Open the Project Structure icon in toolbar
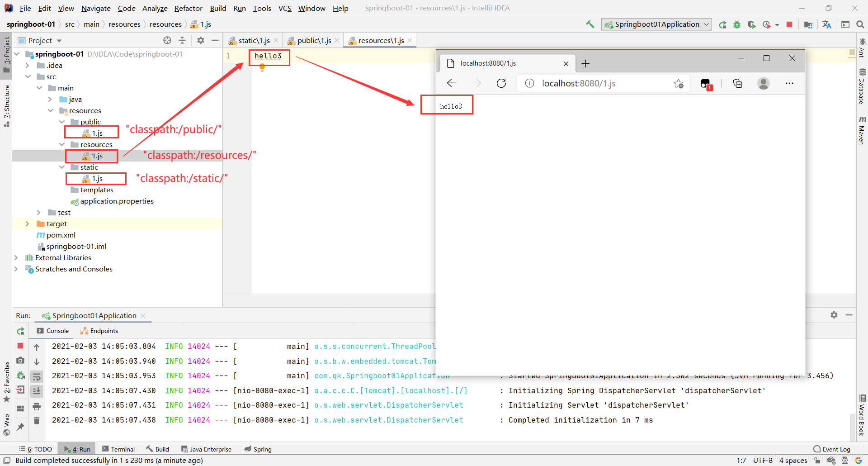This screenshot has height=466, width=868. pos(808,24)
